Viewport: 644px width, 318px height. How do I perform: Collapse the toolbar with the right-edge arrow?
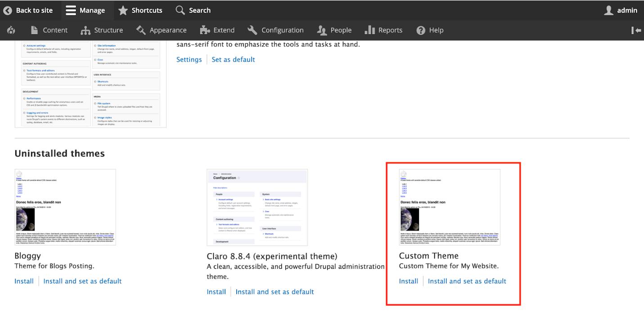636,30
